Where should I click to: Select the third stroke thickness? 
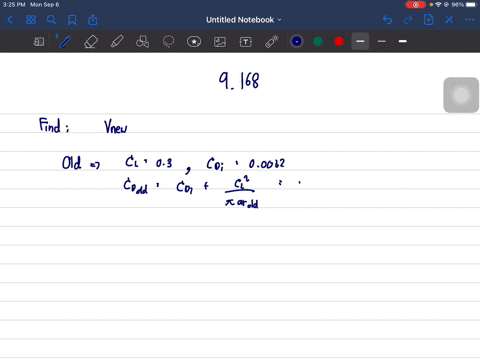(x=403, y=41)
